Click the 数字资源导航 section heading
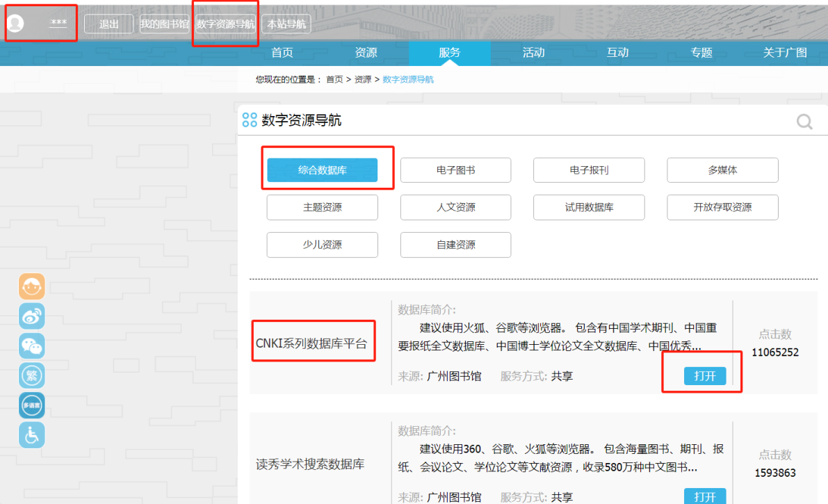 (x=302, y=120)
